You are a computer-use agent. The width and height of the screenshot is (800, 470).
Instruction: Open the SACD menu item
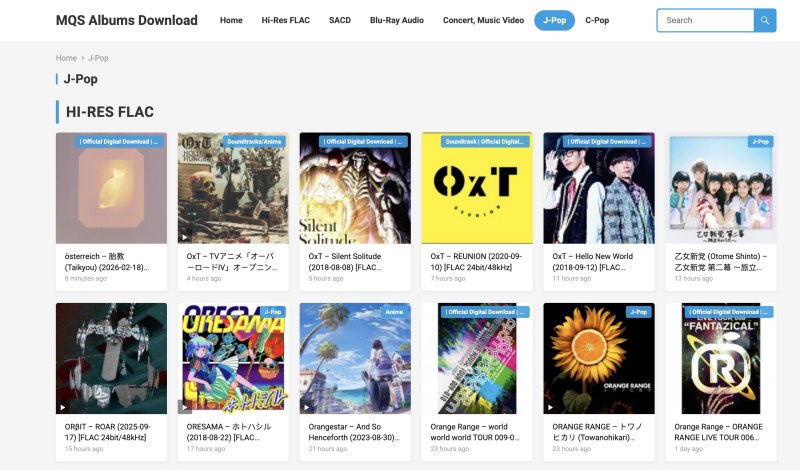pos(340,20)
